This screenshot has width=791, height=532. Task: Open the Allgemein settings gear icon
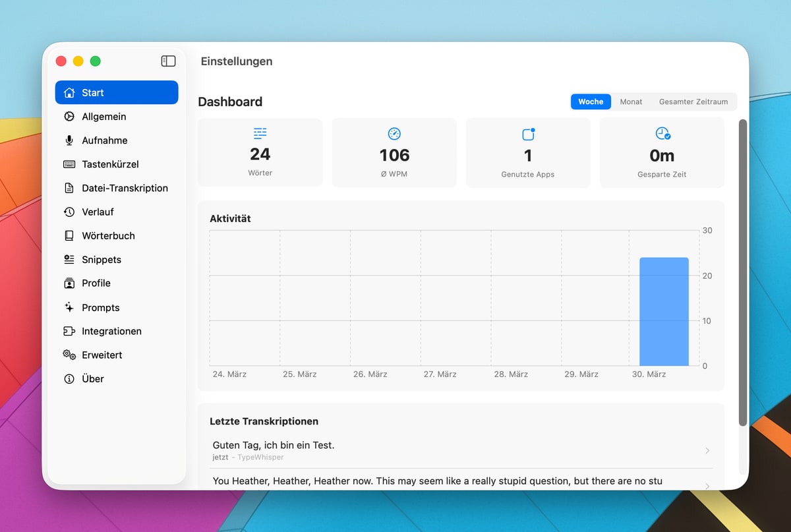(x=69, y=117)
